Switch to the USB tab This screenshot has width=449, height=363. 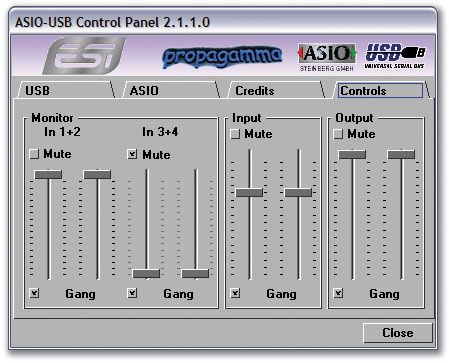pyautogui.click(x=65, y=90)
